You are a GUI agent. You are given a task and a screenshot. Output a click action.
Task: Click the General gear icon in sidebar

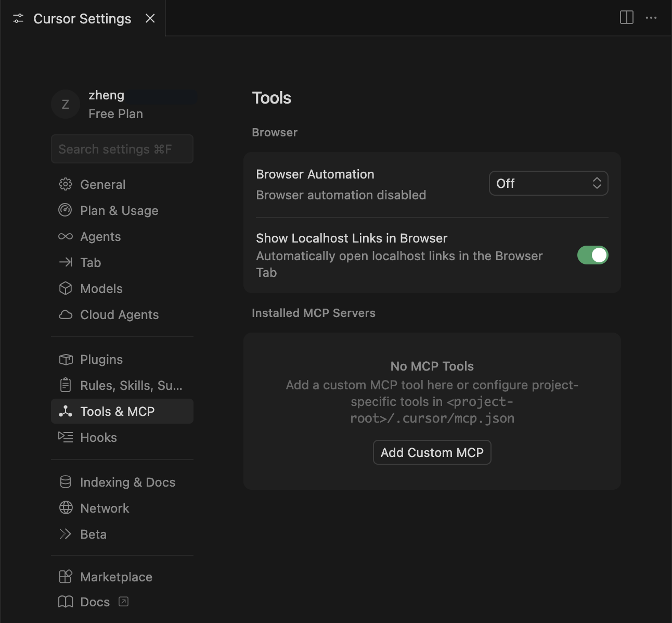point(66,184)
